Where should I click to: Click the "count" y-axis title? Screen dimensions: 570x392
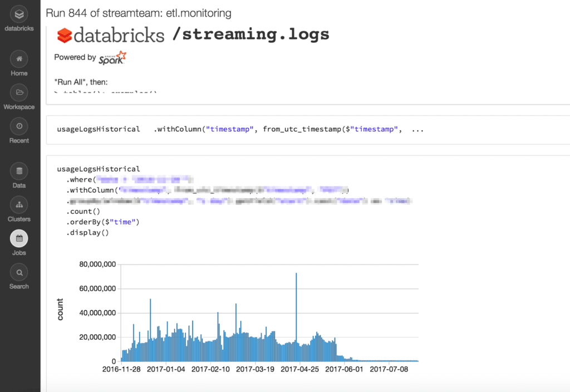tap(60, 310)
